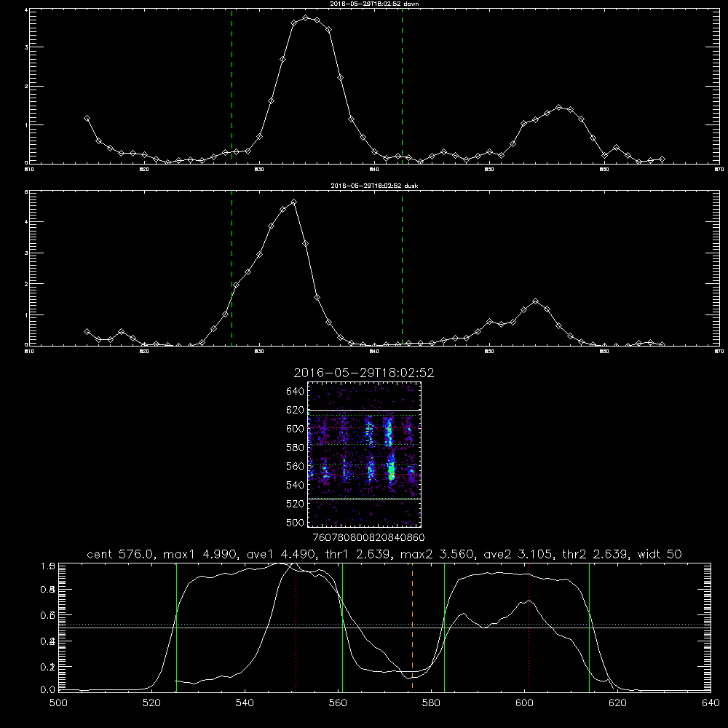The height and width of the screenshot is (728, 728).
Task: Select the 'widt 50' value in stats header
Action: 660,554
